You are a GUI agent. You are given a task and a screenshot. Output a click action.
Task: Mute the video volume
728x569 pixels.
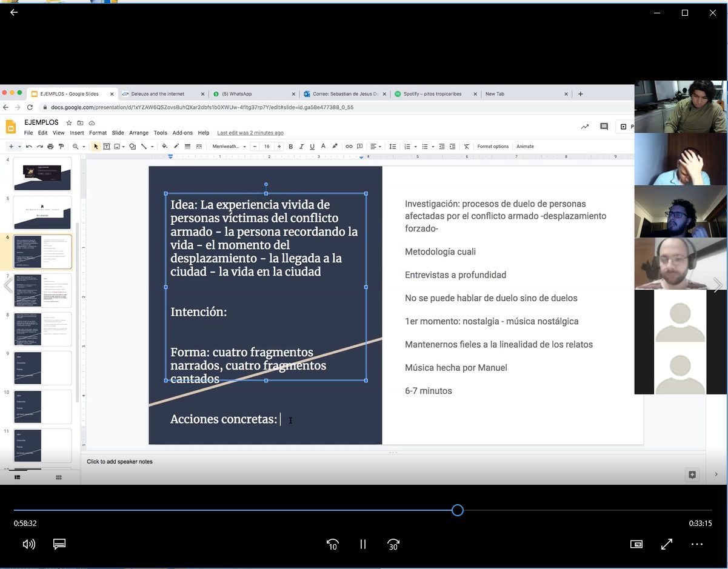click(x=28, y=544)
